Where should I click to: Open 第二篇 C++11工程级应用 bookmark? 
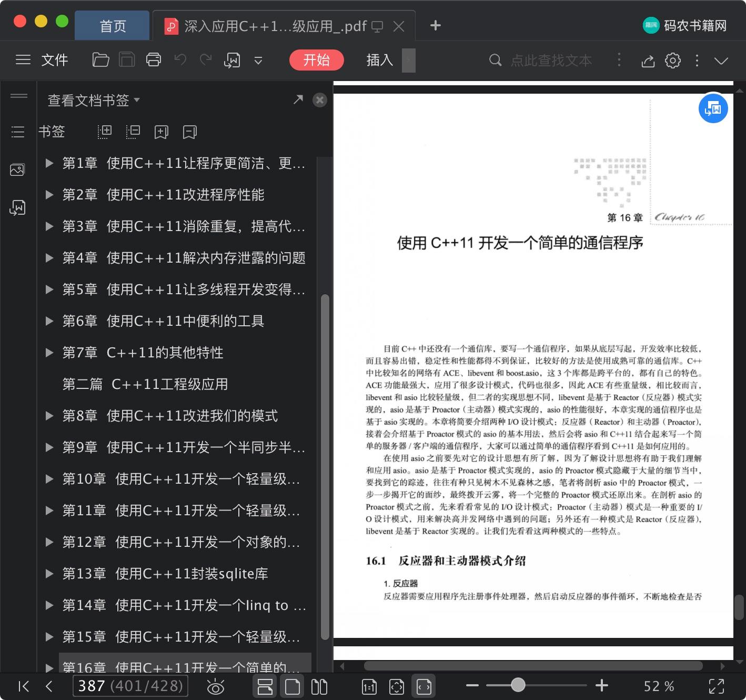coord(145,384)
